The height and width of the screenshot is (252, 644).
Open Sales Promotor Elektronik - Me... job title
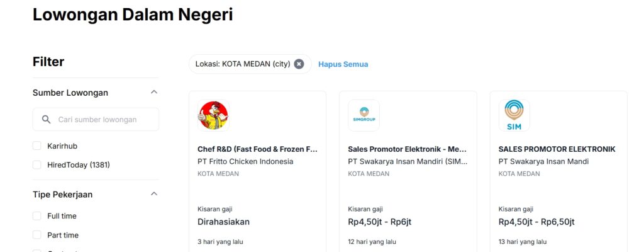(x=408, y=149)
